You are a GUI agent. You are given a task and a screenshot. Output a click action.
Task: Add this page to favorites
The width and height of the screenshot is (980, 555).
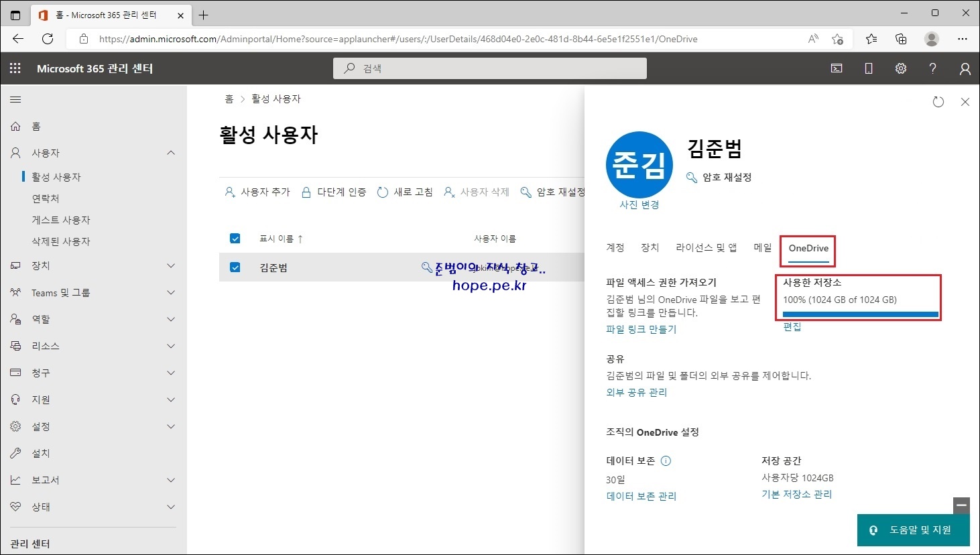click(837, 39)
